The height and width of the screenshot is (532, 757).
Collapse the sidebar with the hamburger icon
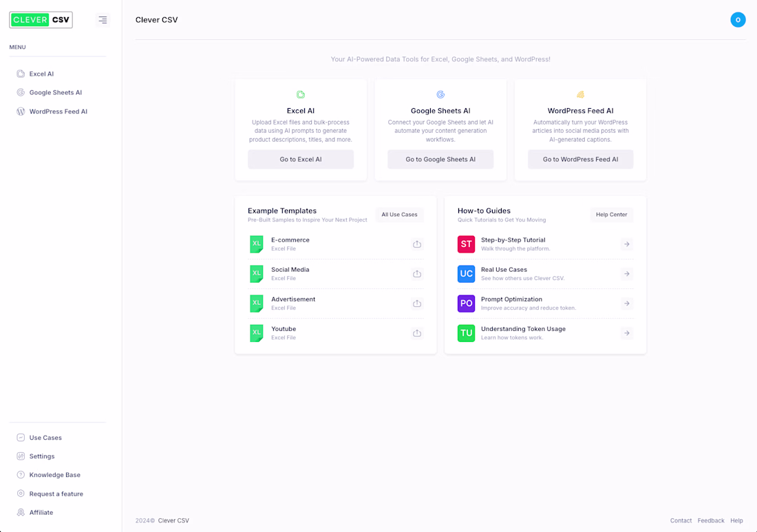pos(103,20)
